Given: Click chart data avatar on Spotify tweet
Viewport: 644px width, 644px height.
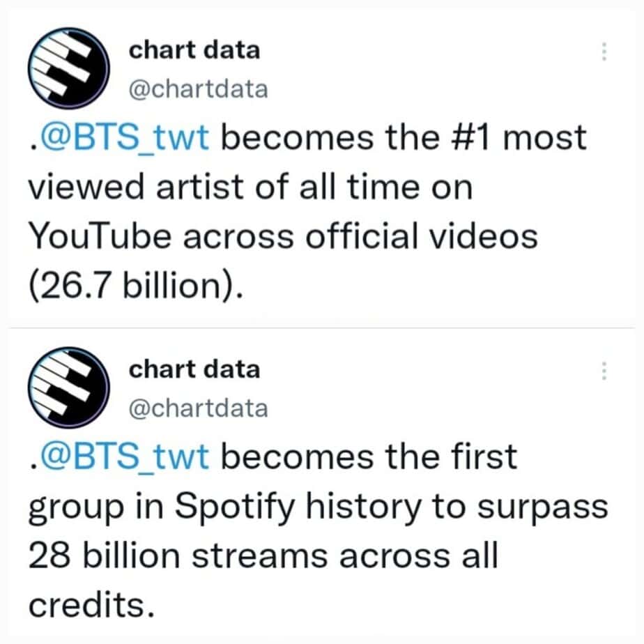Looking at the screenshot, I should pyautogui.click(x=68, y=388).
